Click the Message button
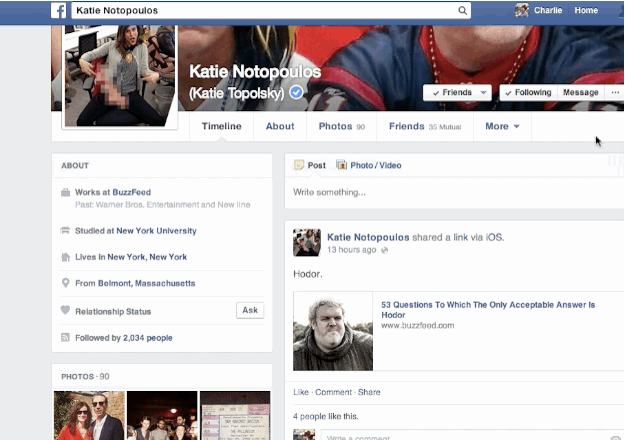Screen dimensions: 625x440 [581, 92]
